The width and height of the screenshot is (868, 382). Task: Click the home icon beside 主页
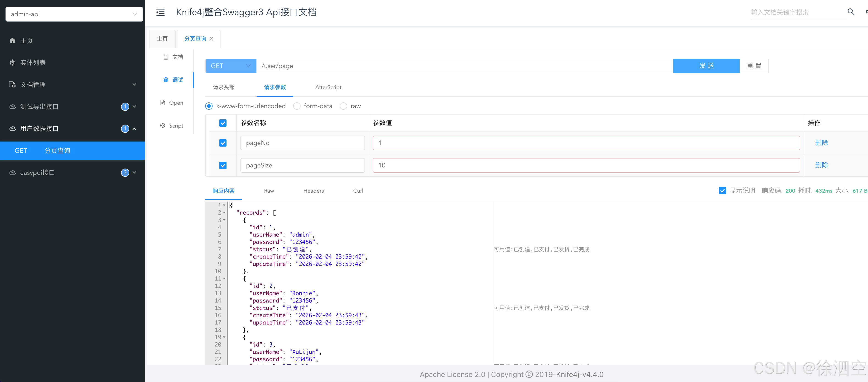tap(12, 41)
